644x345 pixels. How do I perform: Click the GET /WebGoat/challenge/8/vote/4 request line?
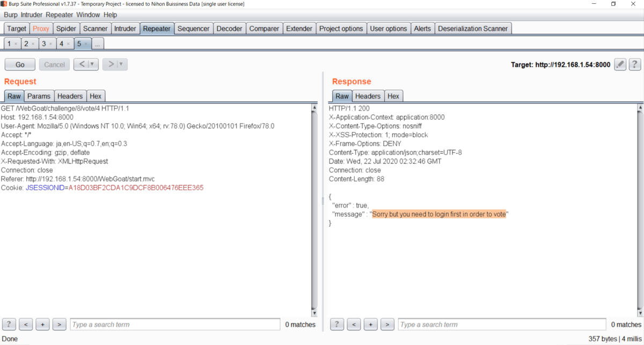(65, 109)
